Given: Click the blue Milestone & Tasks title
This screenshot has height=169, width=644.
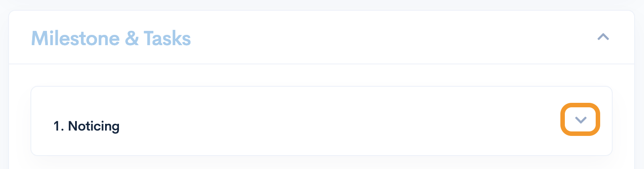Looking at the screenshot, I should 111,38.
